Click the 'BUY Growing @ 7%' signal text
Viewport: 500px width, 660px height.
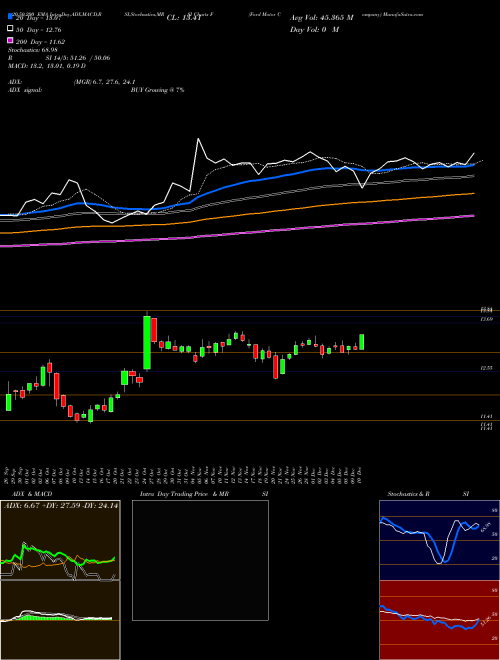coord(157,90)
